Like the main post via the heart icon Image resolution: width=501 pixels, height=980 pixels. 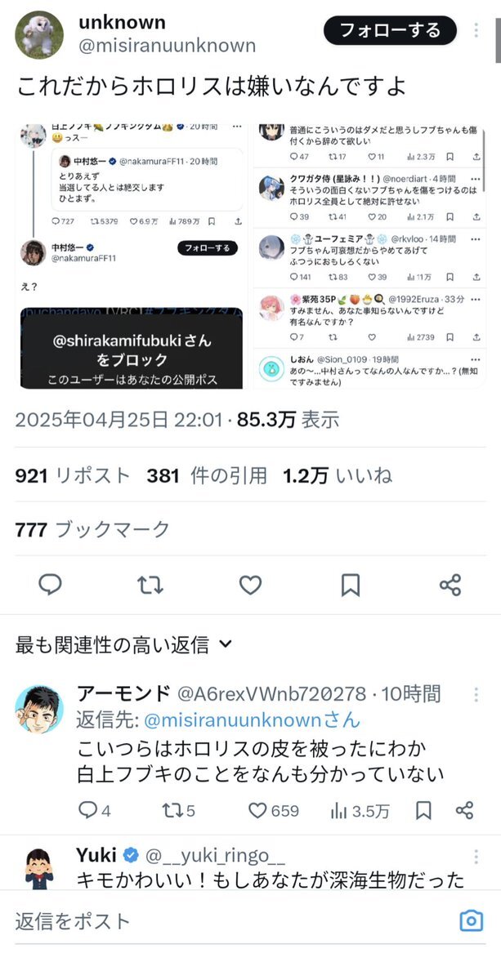[250, 584]
